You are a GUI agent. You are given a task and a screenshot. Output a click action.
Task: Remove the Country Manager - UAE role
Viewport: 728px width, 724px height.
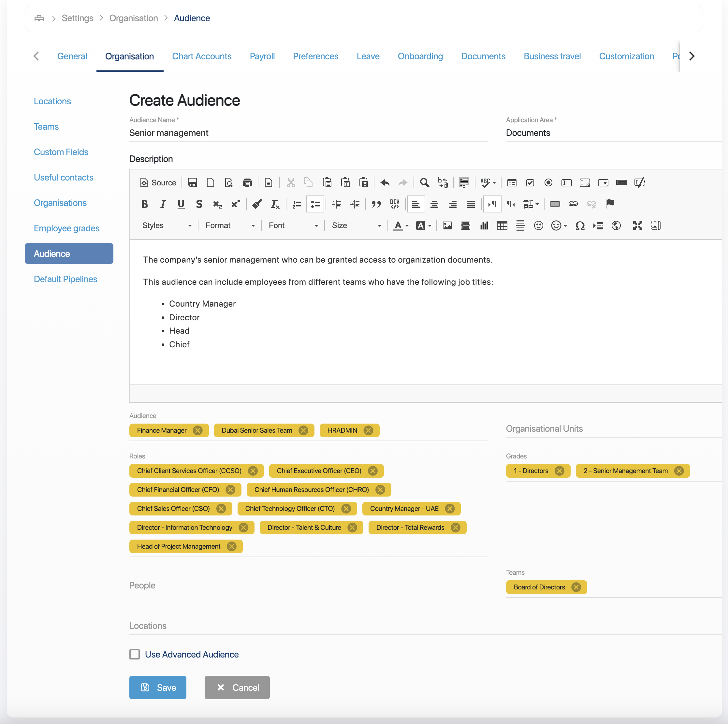click(449, 509)
